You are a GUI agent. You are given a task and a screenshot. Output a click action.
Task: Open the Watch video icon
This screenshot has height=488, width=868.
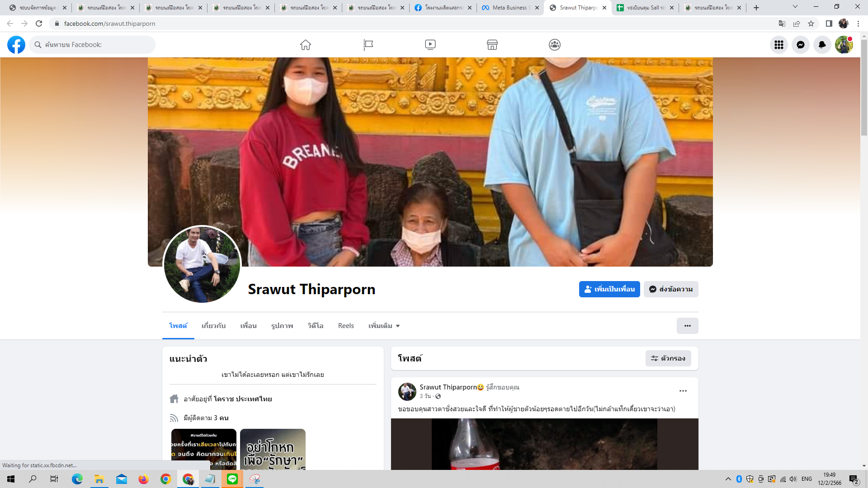430,45
